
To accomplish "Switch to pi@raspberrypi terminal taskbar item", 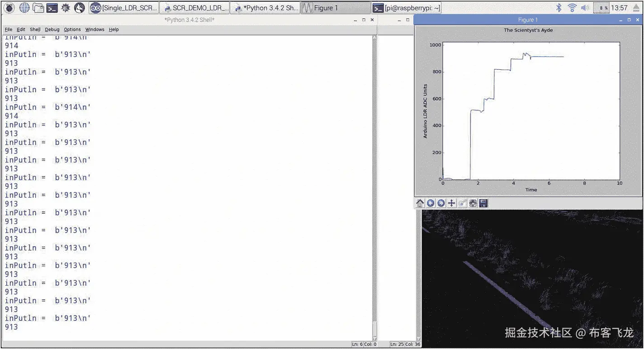I will 407,8.
